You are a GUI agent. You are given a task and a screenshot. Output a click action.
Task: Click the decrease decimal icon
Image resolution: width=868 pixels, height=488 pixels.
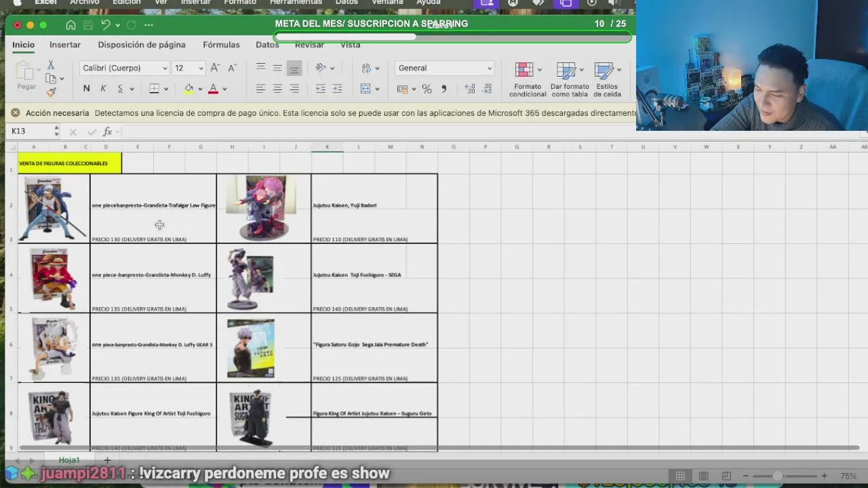487,89
